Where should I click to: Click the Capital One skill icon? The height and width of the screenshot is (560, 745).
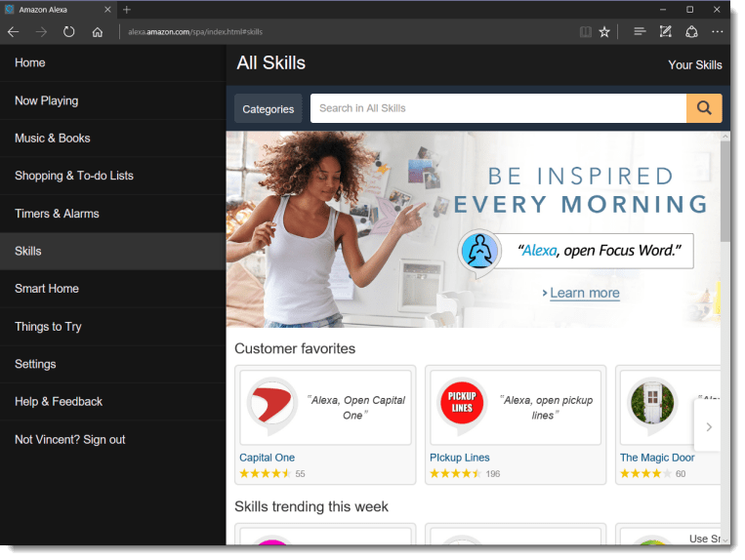click(270, 407)
